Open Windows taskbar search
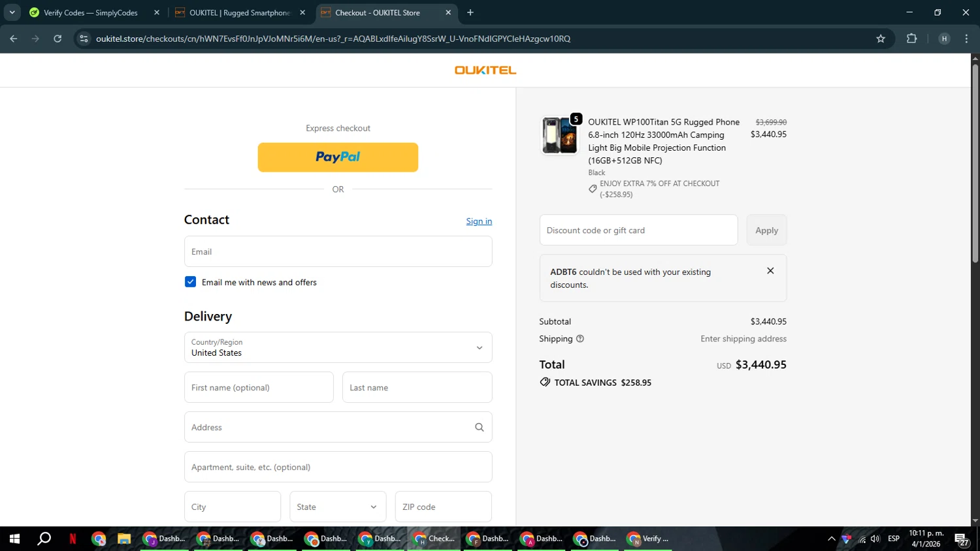Viewport: 980px width, 551px height. tap(44, 539)
